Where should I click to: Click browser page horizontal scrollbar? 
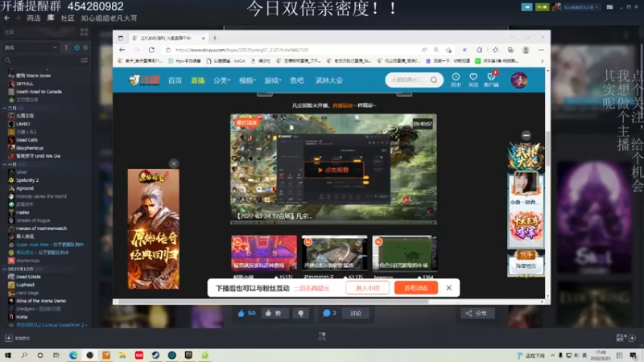coord(273,302)
